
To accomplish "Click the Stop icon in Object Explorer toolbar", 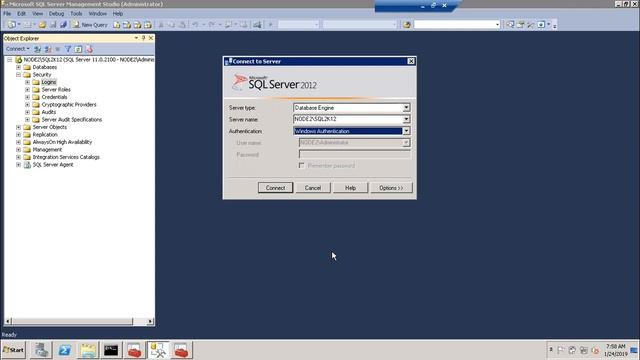I will click(58, 49).
